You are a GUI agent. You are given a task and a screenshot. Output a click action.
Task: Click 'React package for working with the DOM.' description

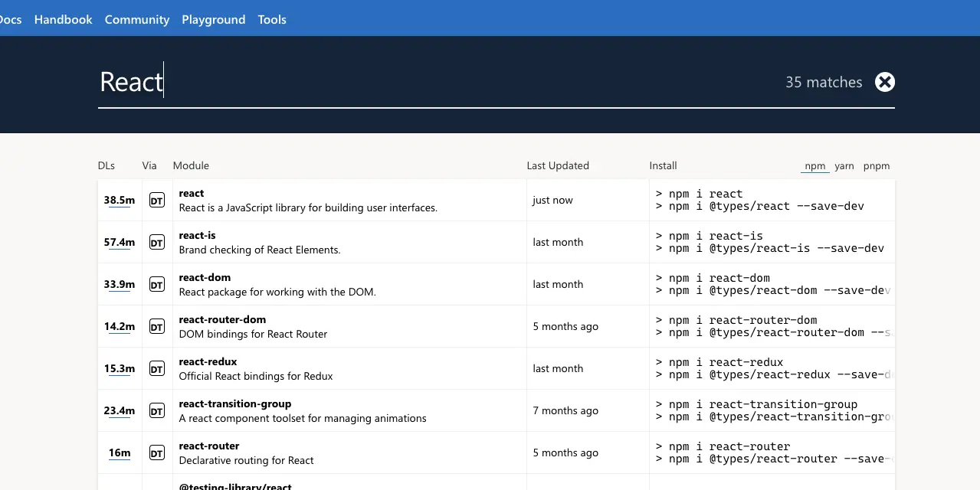[277, 292]
